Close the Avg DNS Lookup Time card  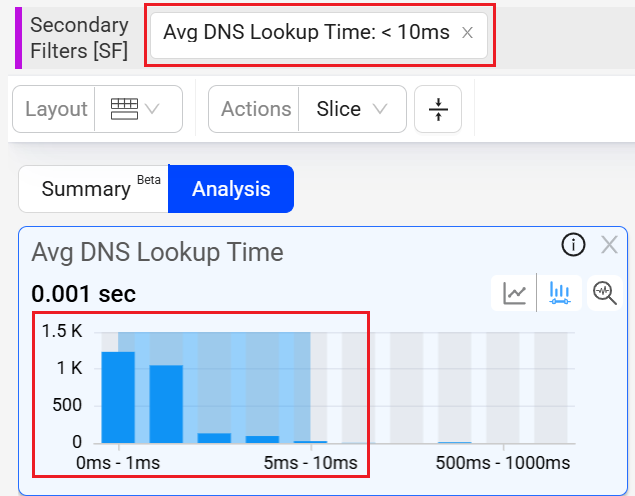click(609, 245)
